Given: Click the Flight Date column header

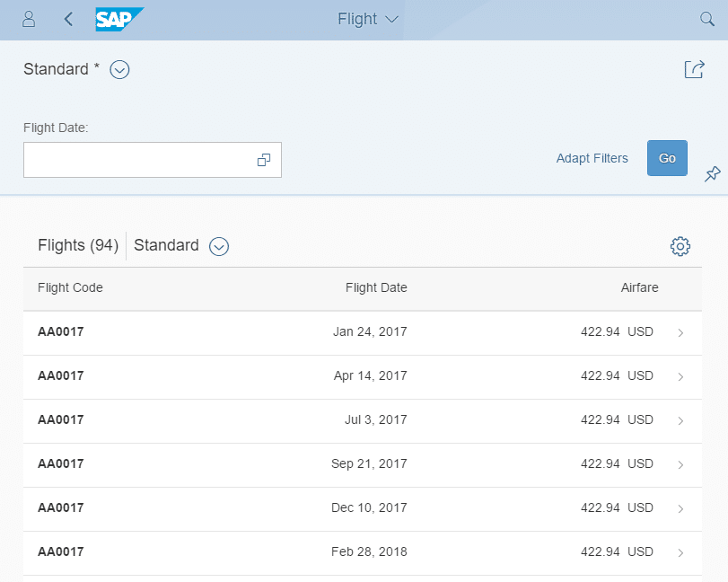Looking at the screenshot, I should click(376, 288).
